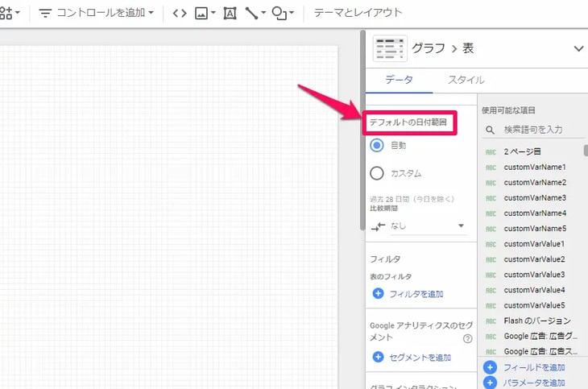The height and width of the screenshot is (389, 588).
Task: Select the text box tool
Action: click(x=230, y=13)
